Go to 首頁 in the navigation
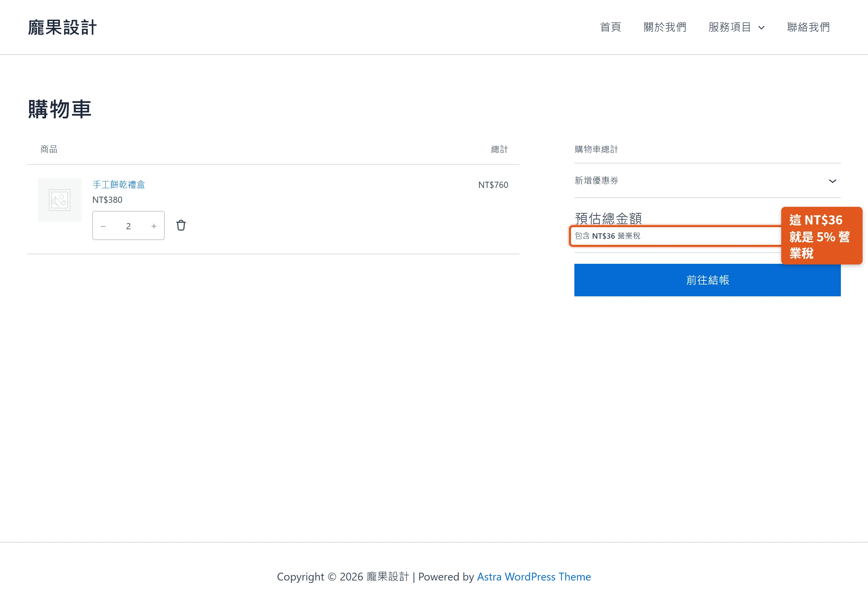868x591 pixels. coord(610,27)
